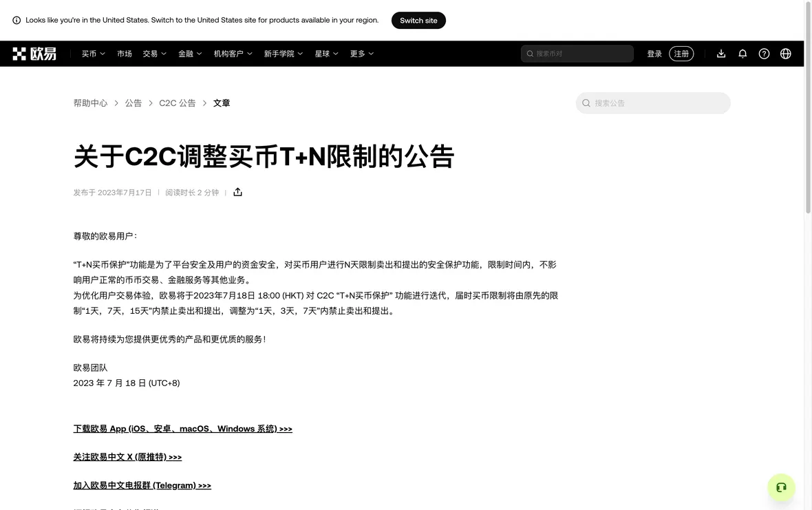
Task: Expand the 更多 dropdown menu
Action: click(361, 54)
